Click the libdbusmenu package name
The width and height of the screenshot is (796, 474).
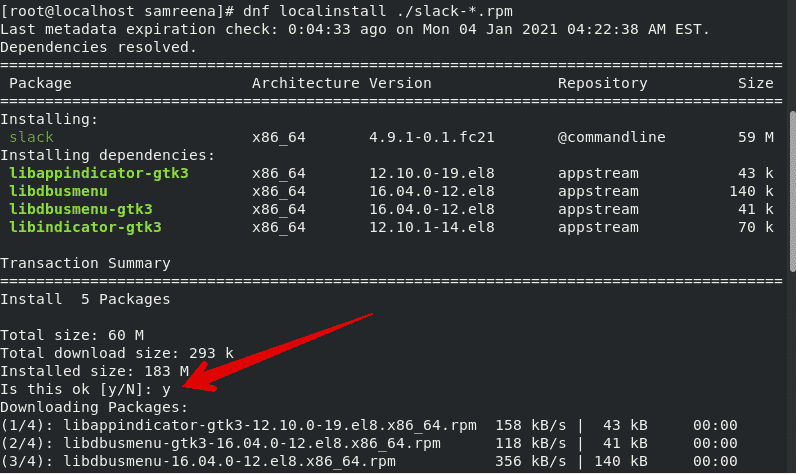tap(58, 191)
